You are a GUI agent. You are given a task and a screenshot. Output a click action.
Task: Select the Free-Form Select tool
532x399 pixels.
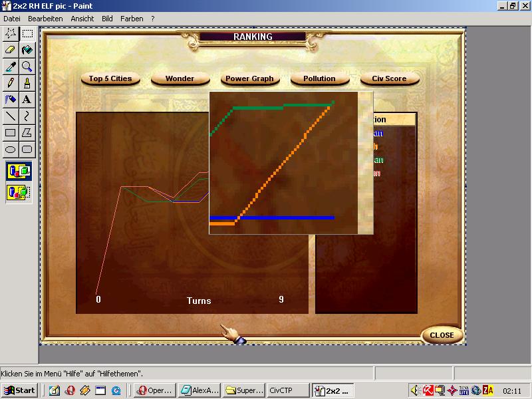[x=11, y=33]
